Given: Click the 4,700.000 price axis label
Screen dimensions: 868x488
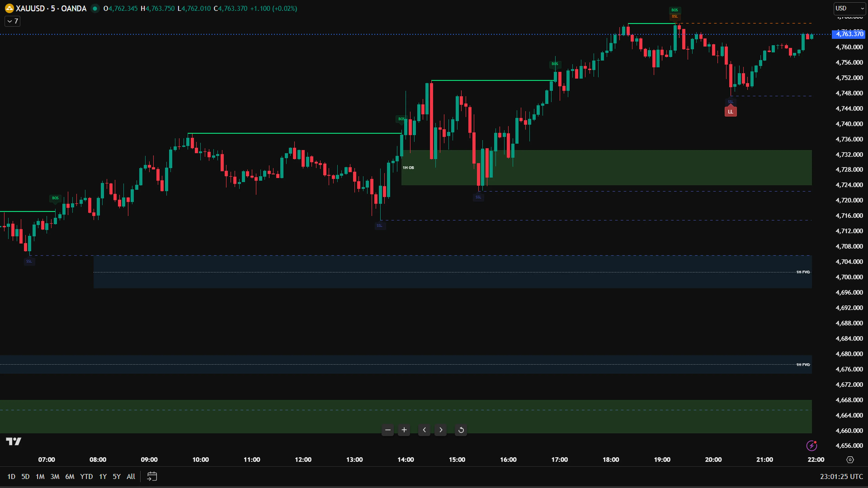Looking at the screenshot, I should [849, 277].
